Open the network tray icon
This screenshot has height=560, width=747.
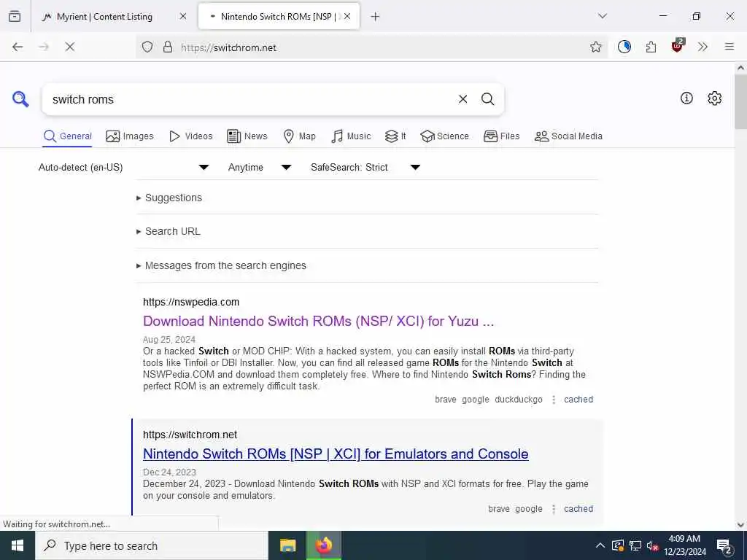point(635,545)
